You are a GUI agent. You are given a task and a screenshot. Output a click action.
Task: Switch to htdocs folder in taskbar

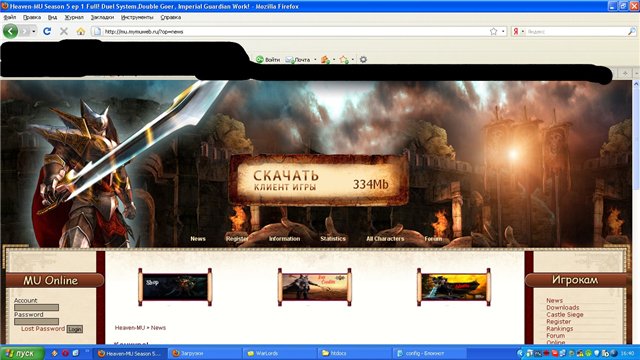click(x=354, y=353)
